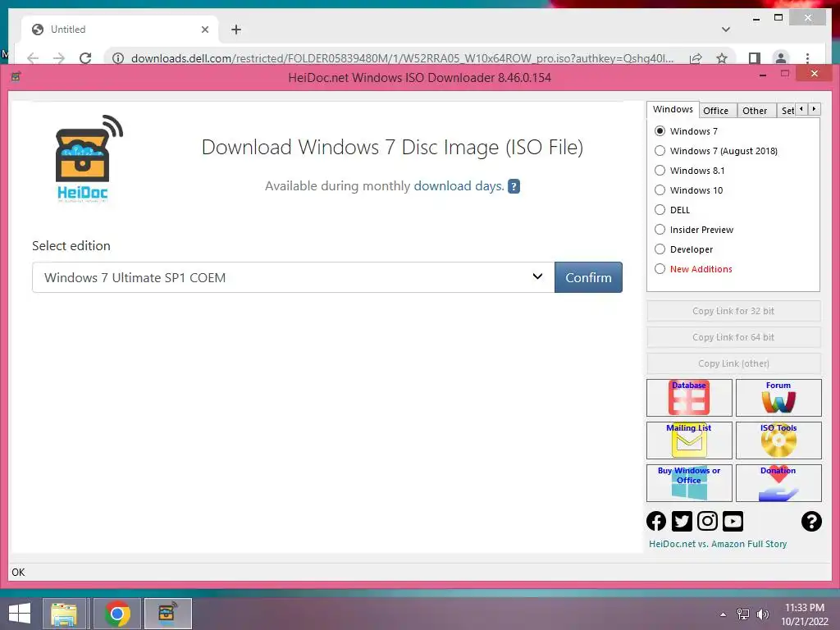The width and height of the screenshot is (840, 630).
Task: Open the ISO Tools tile
Action: click(x=778, y=441)
